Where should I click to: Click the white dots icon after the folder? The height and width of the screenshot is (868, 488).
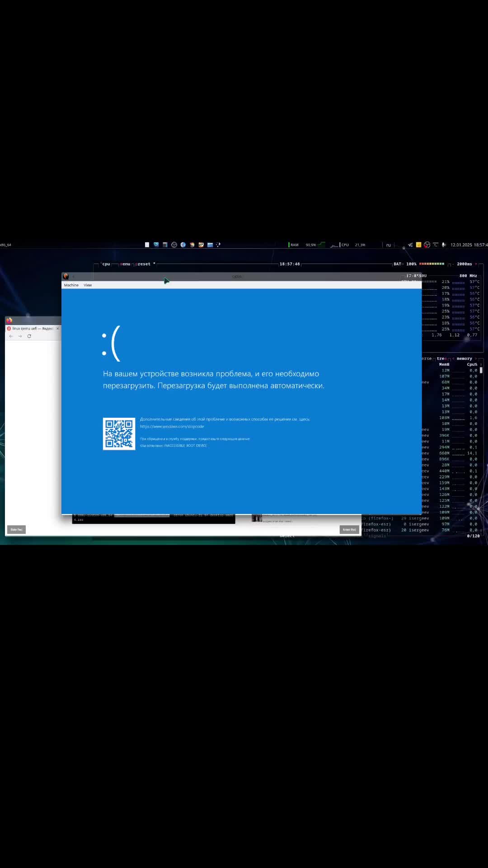pyautogui.click(x=219, y=245)
